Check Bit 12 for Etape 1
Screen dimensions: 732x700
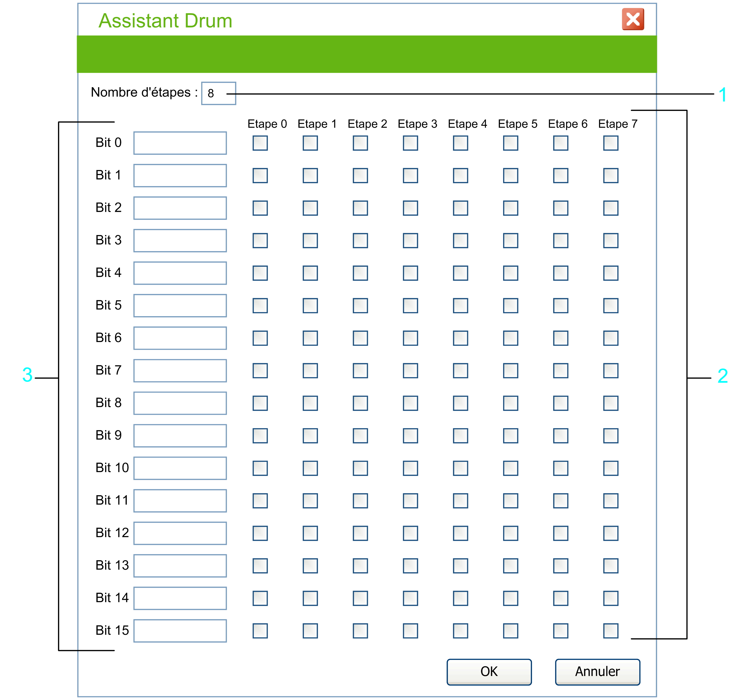point(310,533)
